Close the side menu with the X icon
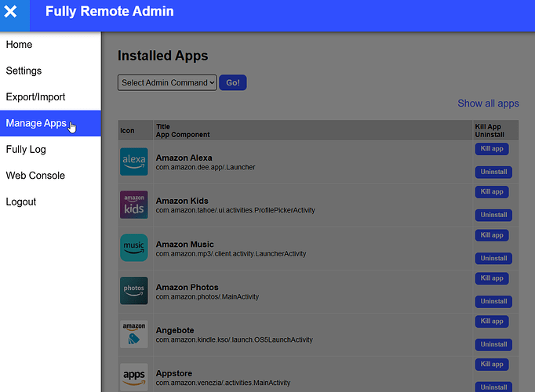Viewport: 535px width, 392px height. point(10,12)
